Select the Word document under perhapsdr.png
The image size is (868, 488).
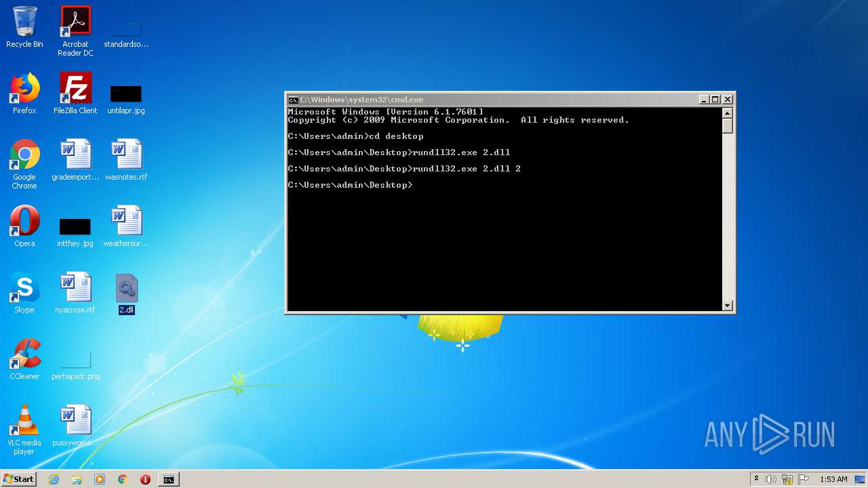coord(75,426)
